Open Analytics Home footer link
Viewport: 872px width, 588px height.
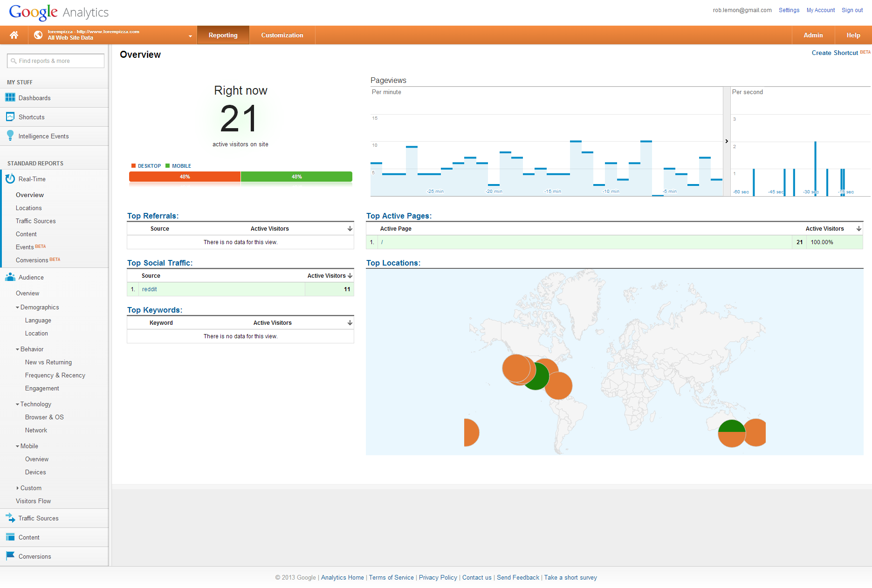(343, 578)
